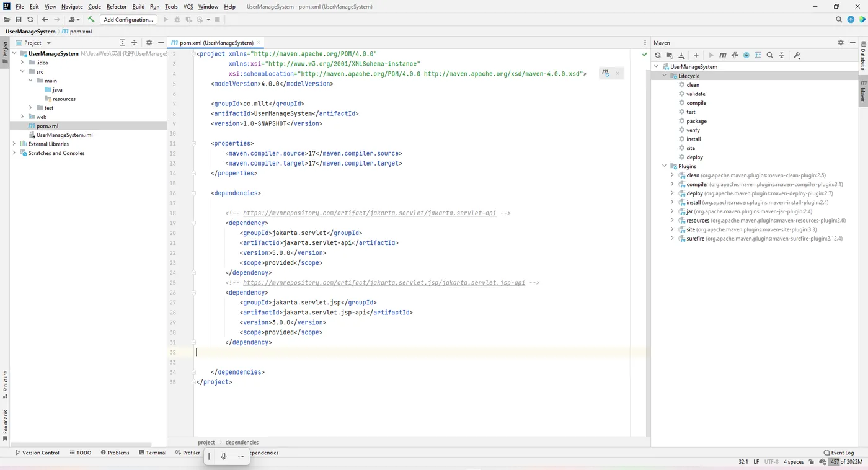Hide the Maven panel with minus icon

pos(852,43)
